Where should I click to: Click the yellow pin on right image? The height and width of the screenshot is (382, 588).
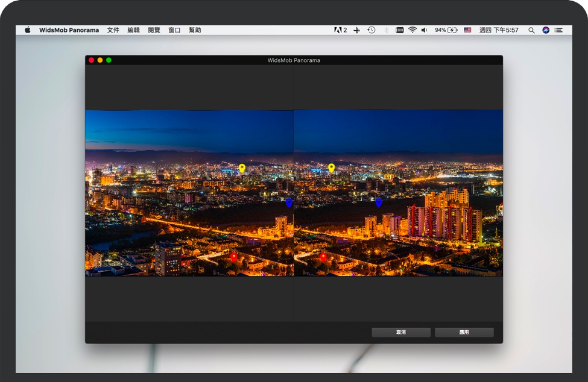pyautogui.click(x=331, y=168)
